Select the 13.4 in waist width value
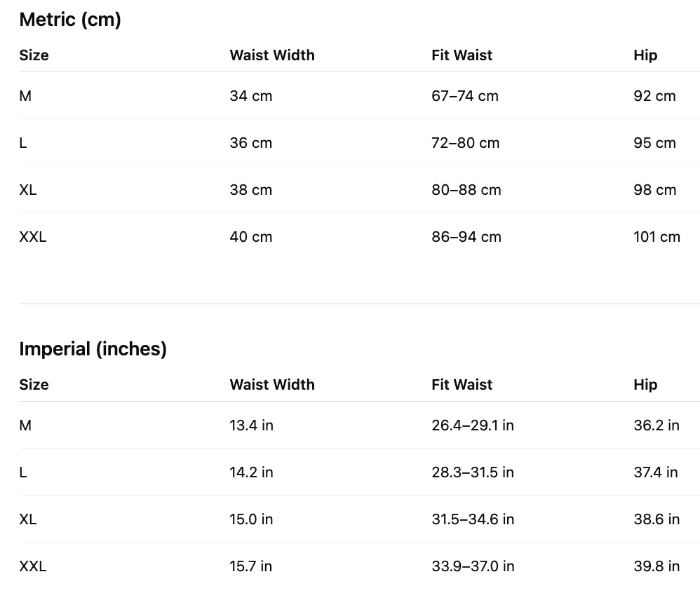The image size is (700, 600). click(251, 425)
